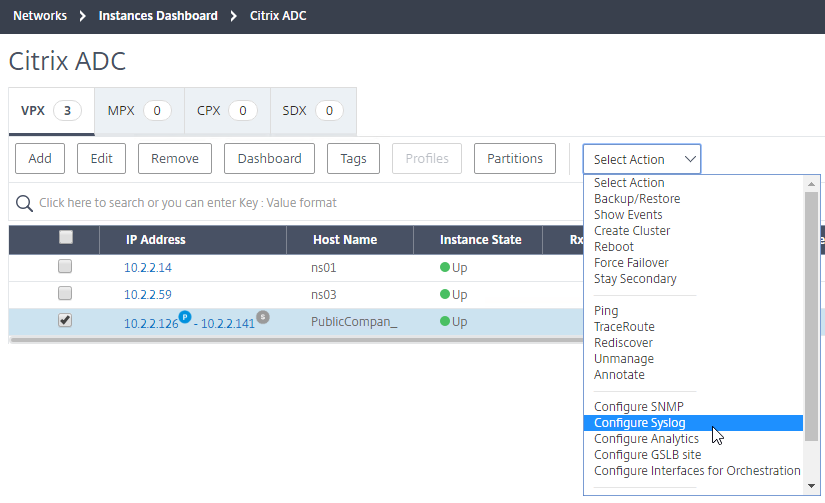This screenshot has height=503, width=825.
Task: Choose Rediscover action
Action: (623, 343)
